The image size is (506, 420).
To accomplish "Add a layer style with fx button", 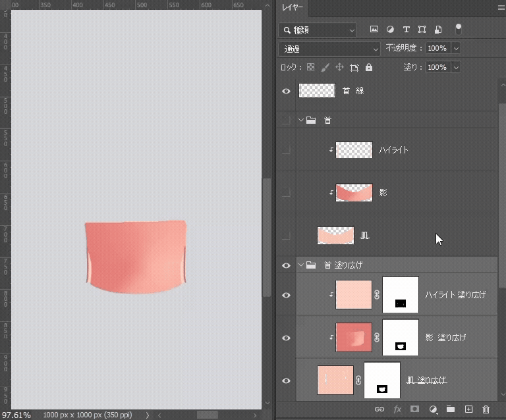I will click(x=397, y=409).
